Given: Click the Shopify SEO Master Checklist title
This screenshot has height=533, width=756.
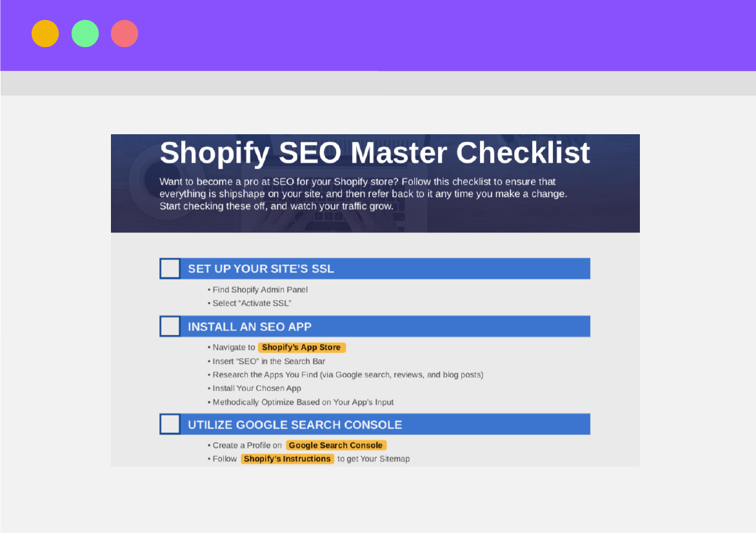Looking at the screenshot, I should coord(375,153).
